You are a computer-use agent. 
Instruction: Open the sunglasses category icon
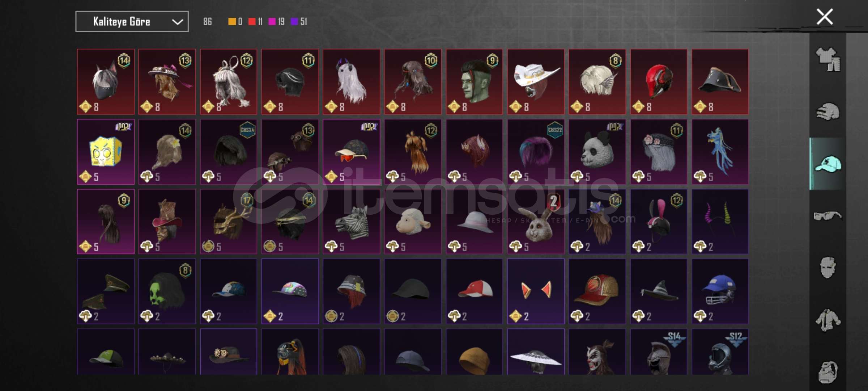[827, 216]
